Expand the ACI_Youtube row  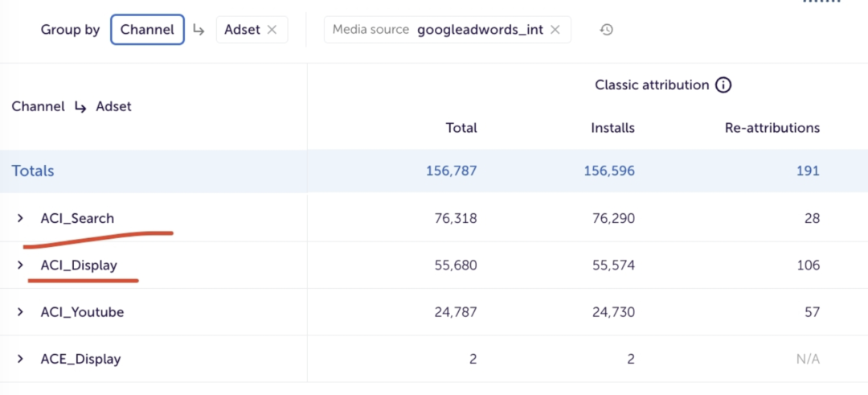click(x=21, y=312)
